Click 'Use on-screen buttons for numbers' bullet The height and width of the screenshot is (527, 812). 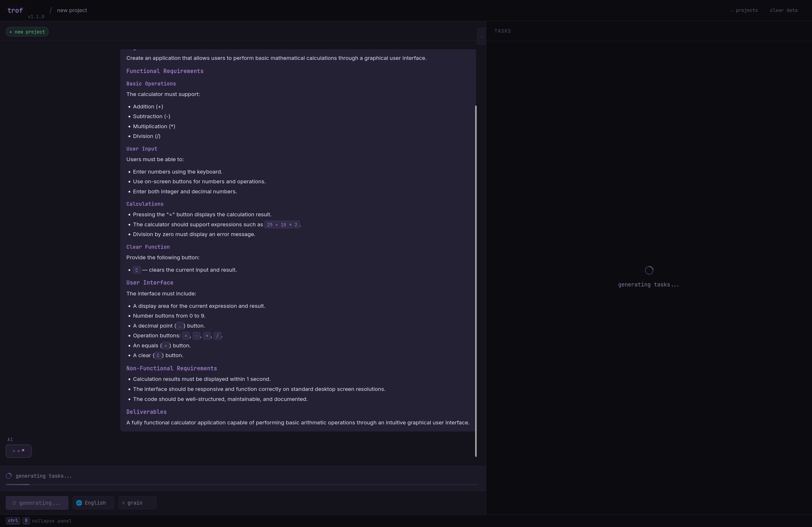click(199, 181)
